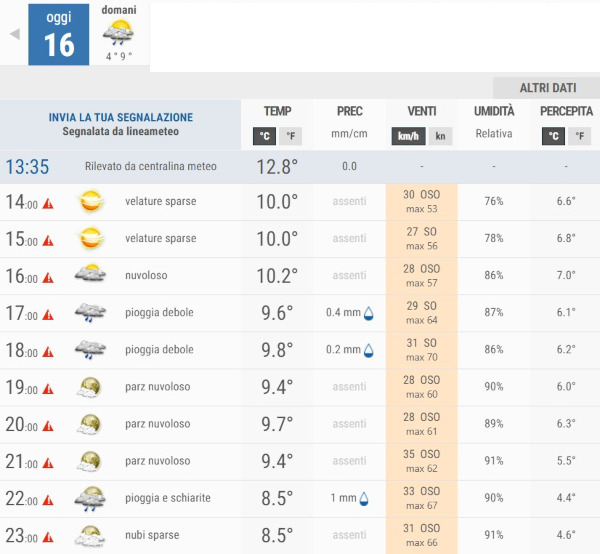The height and width of the screenshot is (554, 600).
Task: Click INVIA LA TUA SEGNALAZIONE link
Action: [x=120, y=117]
